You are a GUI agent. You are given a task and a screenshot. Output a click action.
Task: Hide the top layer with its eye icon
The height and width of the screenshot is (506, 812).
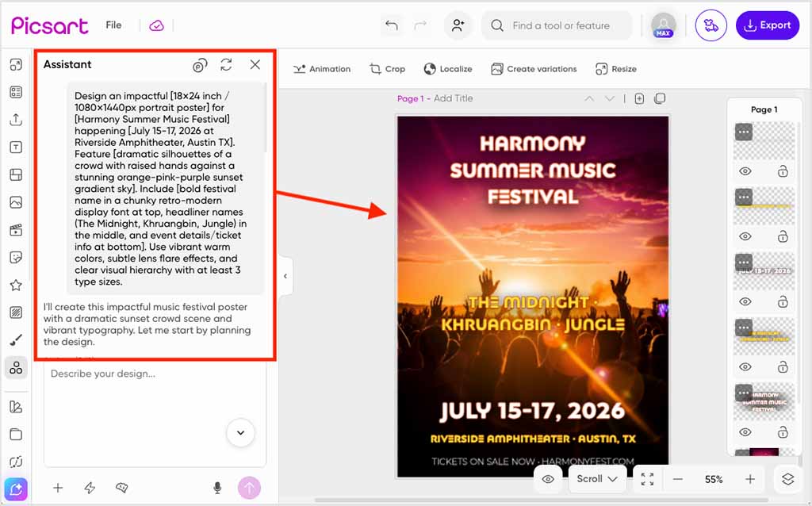[745, 171]
